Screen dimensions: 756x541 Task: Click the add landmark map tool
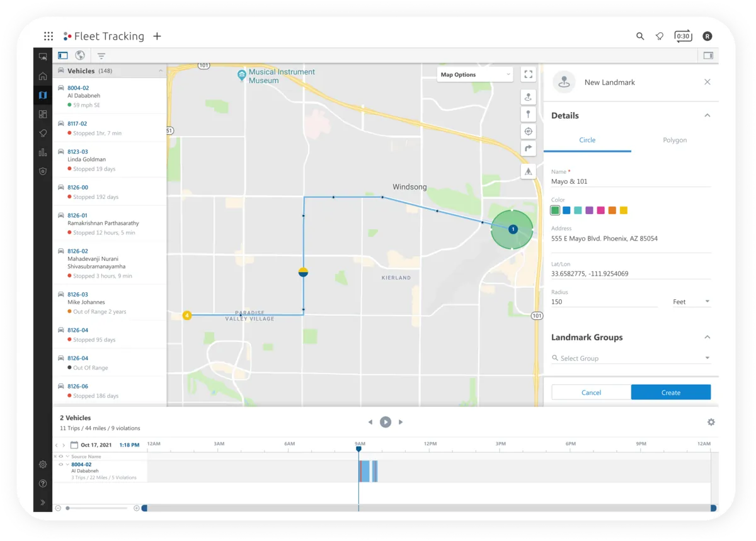click(529, 97)
